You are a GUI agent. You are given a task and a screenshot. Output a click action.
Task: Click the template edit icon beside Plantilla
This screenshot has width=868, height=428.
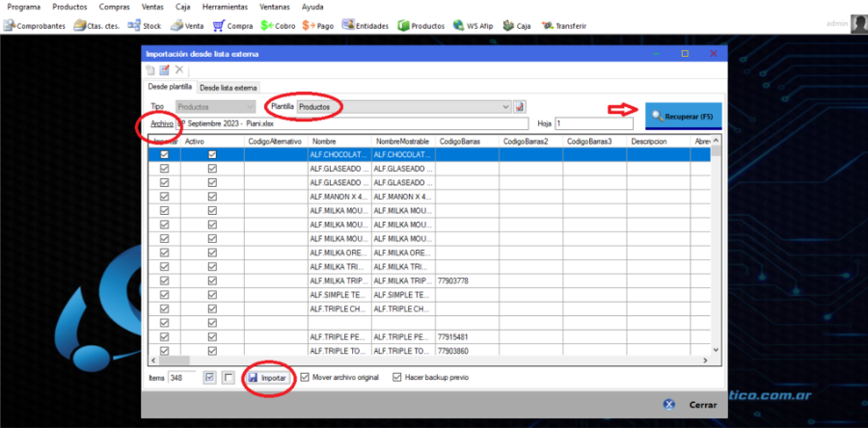click(520, 106)
